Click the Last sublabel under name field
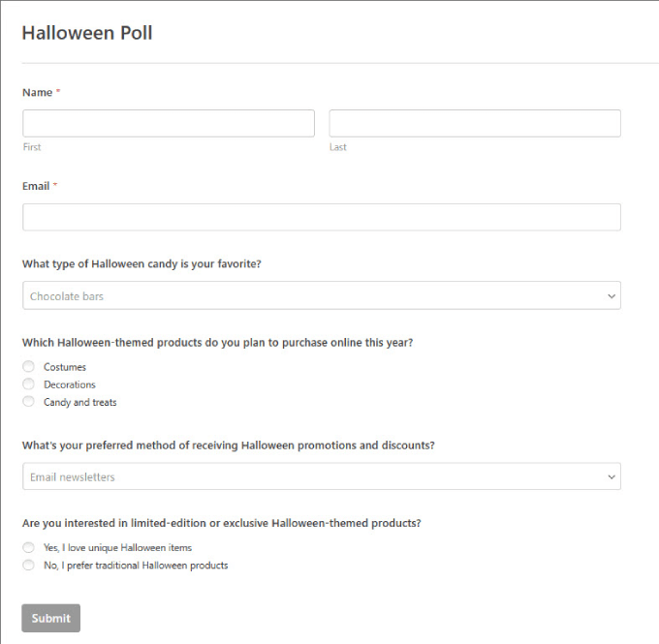 coord(337,147)
